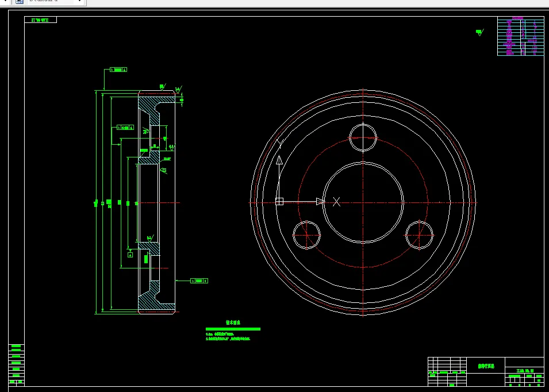Select the lower-left bolt hole circle
Screen dimensions: 549x392
coord(307,235)
